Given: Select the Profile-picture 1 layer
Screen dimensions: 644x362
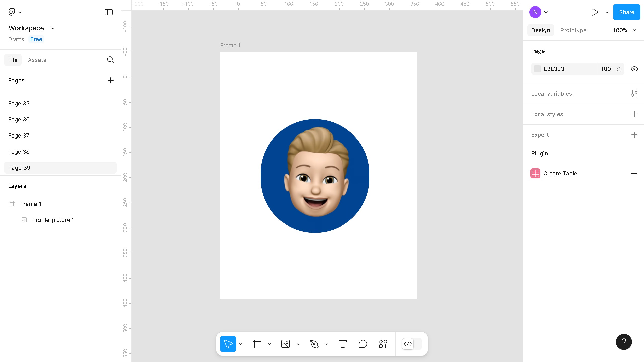Looking at the screenshot, I should [53, 220].
